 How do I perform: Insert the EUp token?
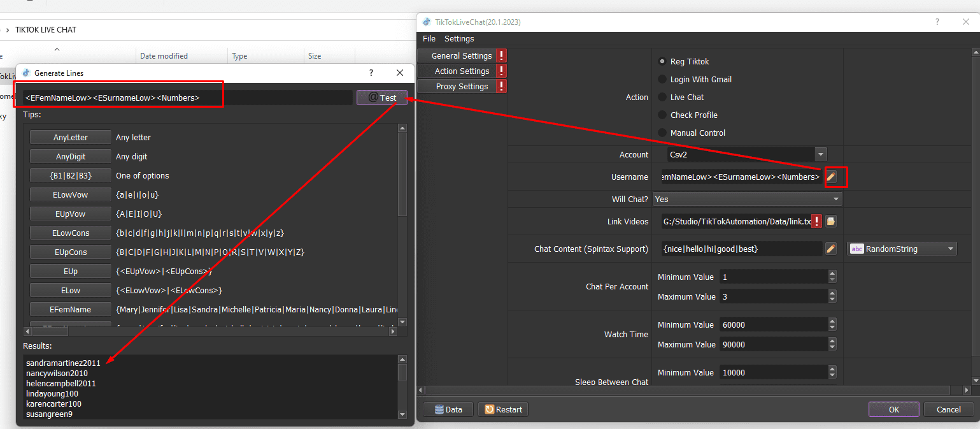coord(71,272)
